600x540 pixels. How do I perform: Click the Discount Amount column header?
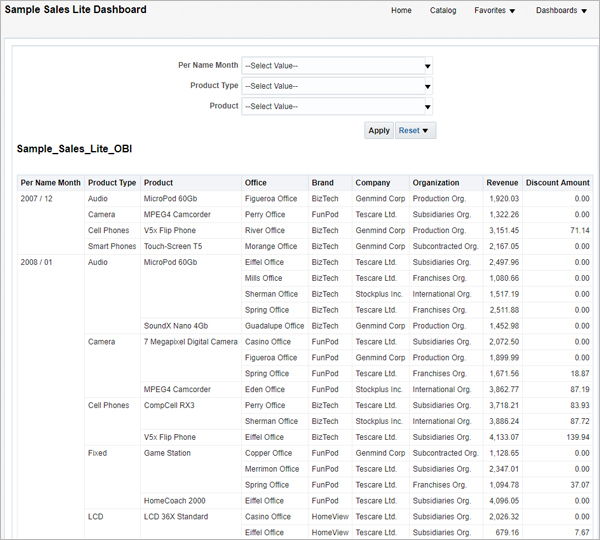coord(558,183)
